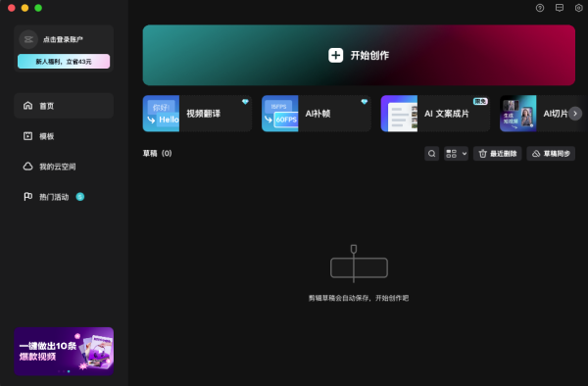Go to 首页 home in sidebar
This screenshot has height=386, width=588.
tap(64, 106)
